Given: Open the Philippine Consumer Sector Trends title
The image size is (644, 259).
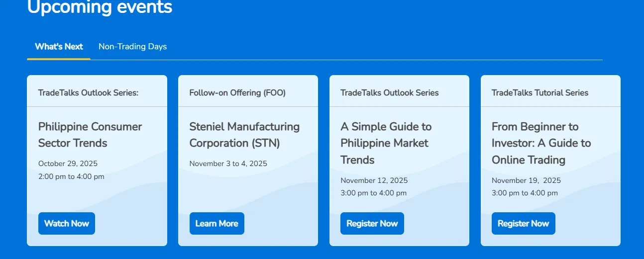Looking at the screenshot, I should click(x=90, y=135).
